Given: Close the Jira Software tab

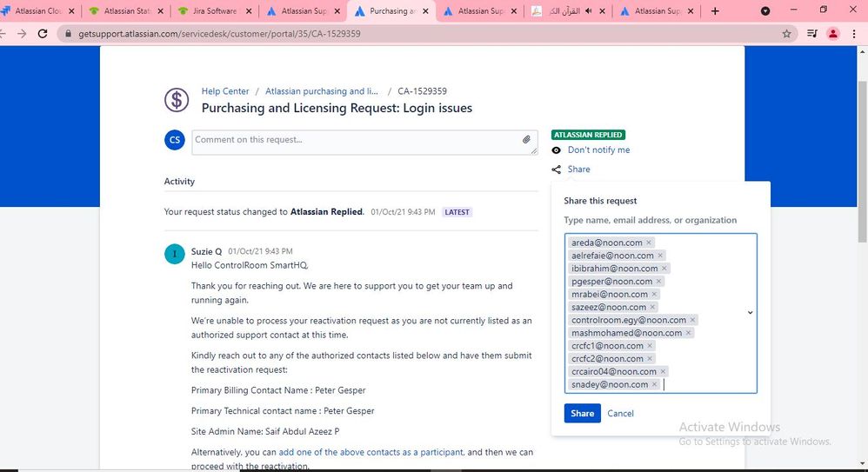Looking at the screenshot, I should point(249,11).
